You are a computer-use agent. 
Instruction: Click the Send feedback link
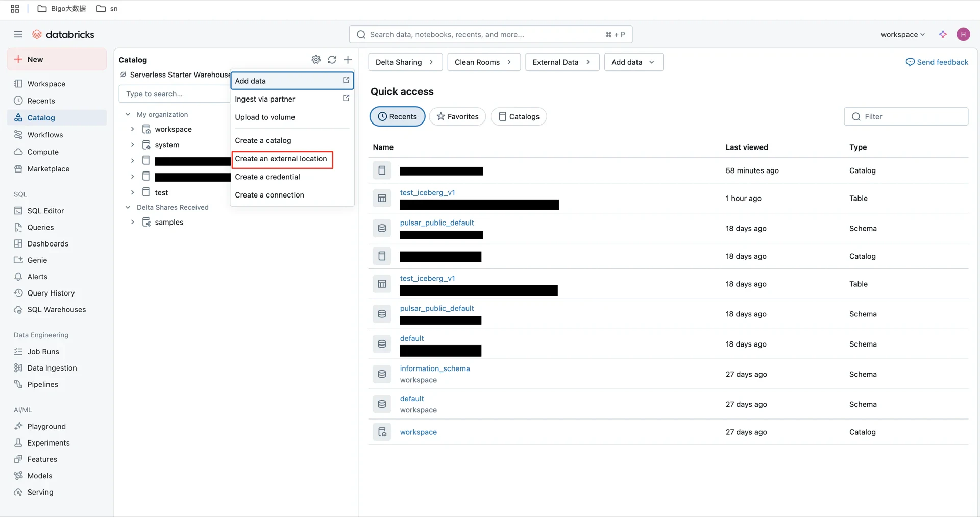(937, 62)
